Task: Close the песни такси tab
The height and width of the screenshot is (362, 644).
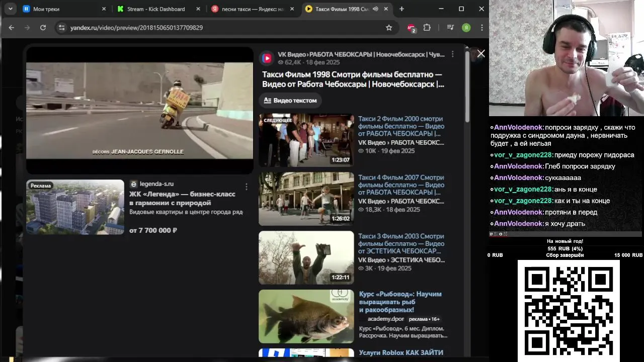Action: 292,9
